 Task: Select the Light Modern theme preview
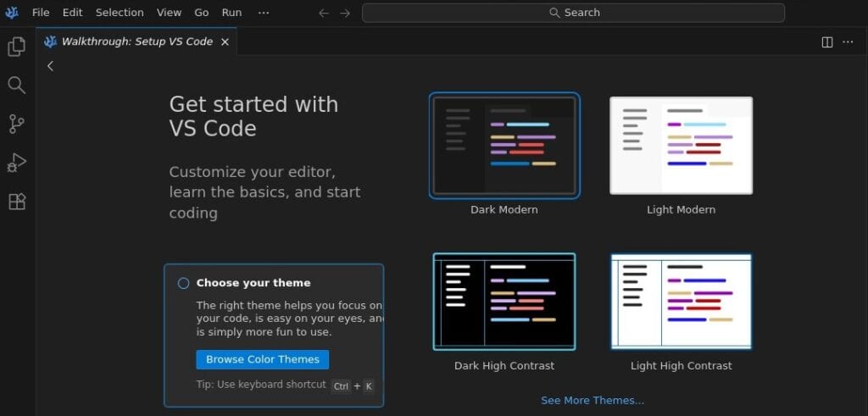681,146
